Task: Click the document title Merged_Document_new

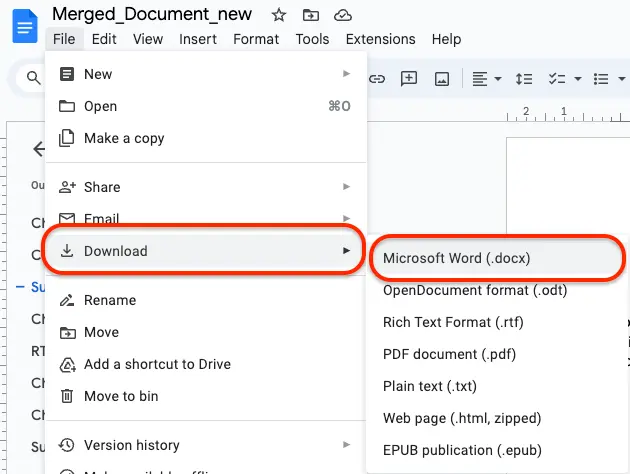Action: [x=152, y=14]
